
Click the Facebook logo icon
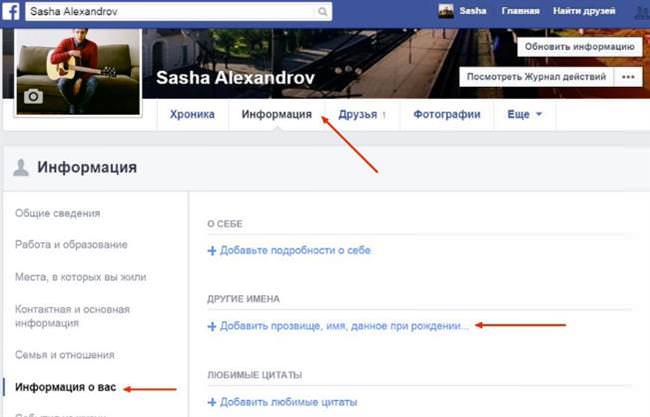[10, 11]
